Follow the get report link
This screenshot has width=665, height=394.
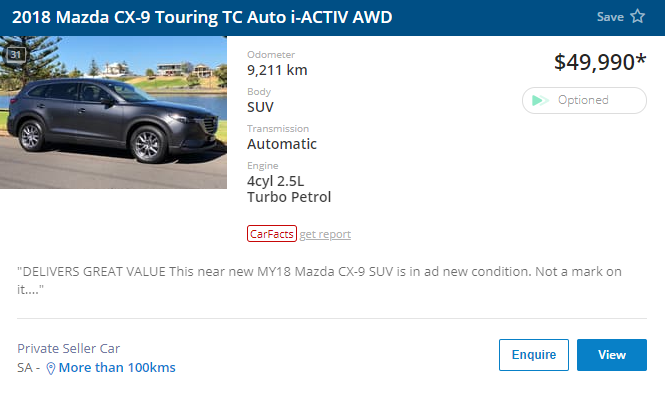[325, 234]
